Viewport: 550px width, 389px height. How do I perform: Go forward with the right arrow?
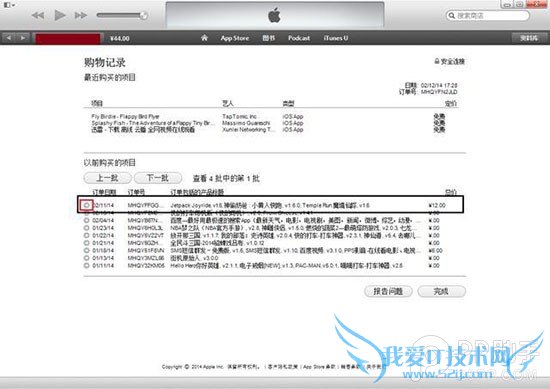(22, 38)
